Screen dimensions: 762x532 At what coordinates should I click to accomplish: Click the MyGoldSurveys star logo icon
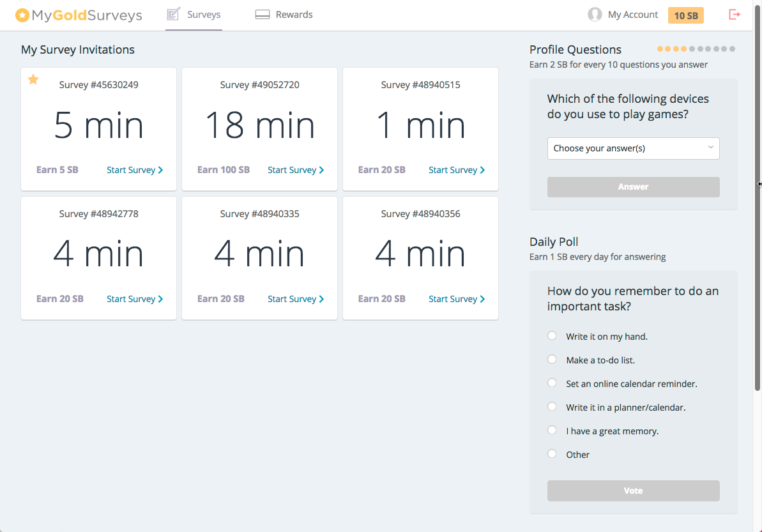[x=22, y=15]
